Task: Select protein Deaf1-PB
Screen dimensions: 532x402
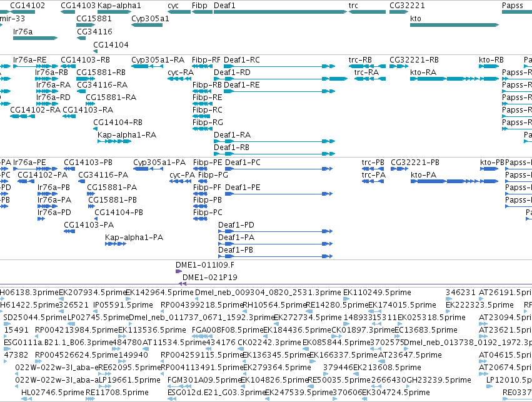Action: [x=236, y=249]
